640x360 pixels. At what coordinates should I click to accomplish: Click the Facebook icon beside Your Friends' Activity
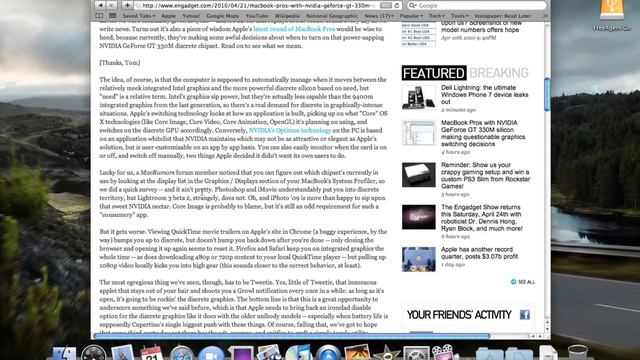tap(524, 314)
